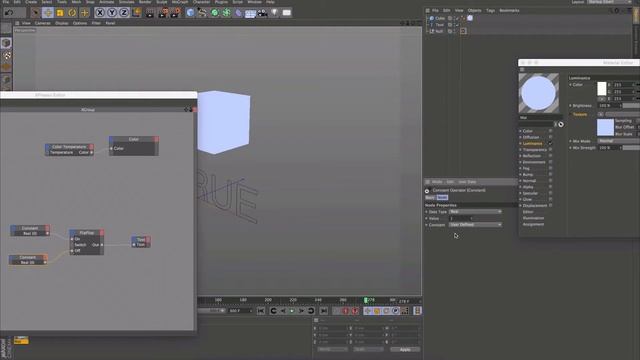Click the light blue texture preview swatch

(605, 127)
